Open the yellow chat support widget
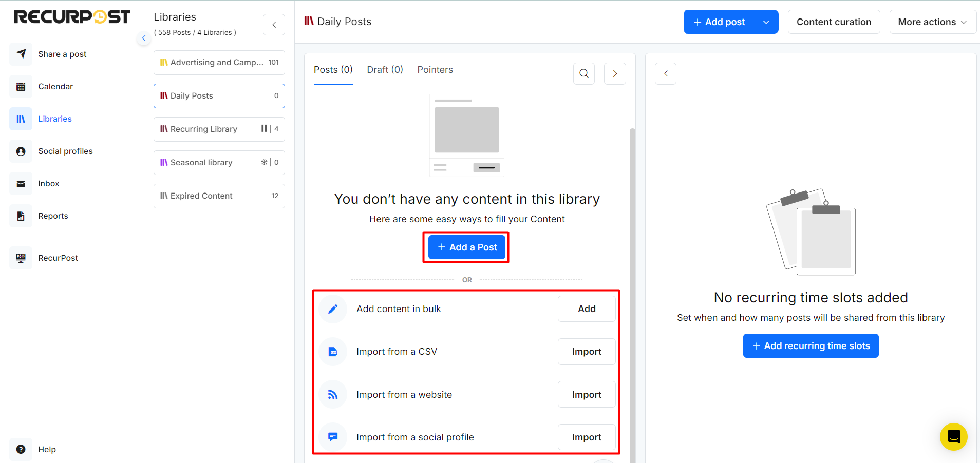 click(x=954, y=437)
